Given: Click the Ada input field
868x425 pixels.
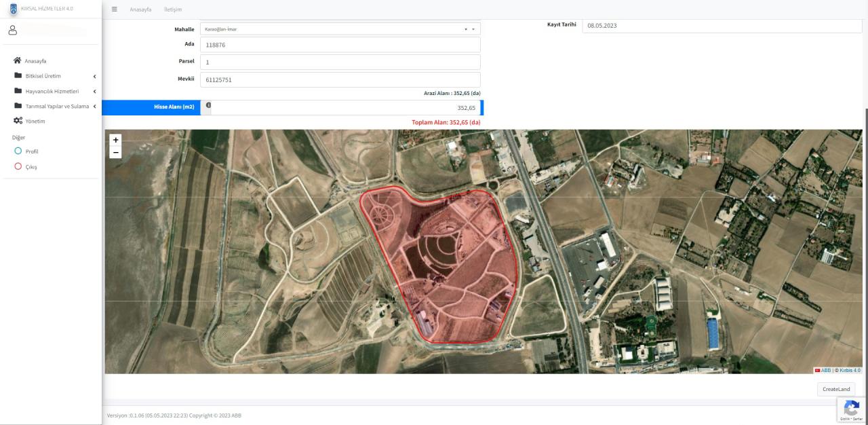Looking at the screenshot, I should [340, 45].
